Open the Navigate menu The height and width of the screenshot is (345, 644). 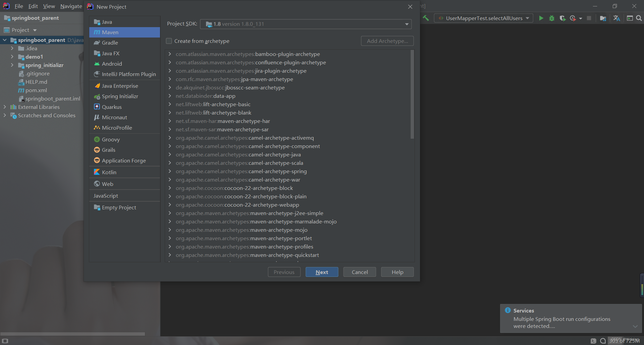(71, 6)
